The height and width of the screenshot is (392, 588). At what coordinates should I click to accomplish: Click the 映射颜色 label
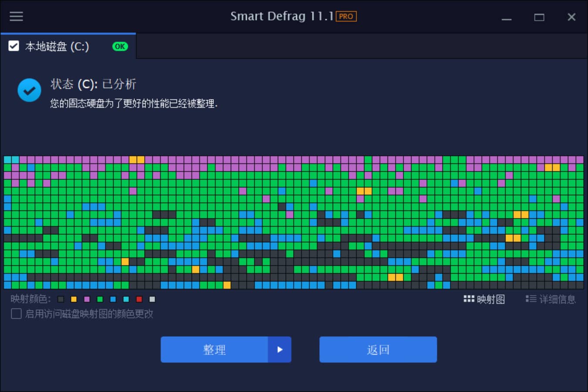pos(30,299)
